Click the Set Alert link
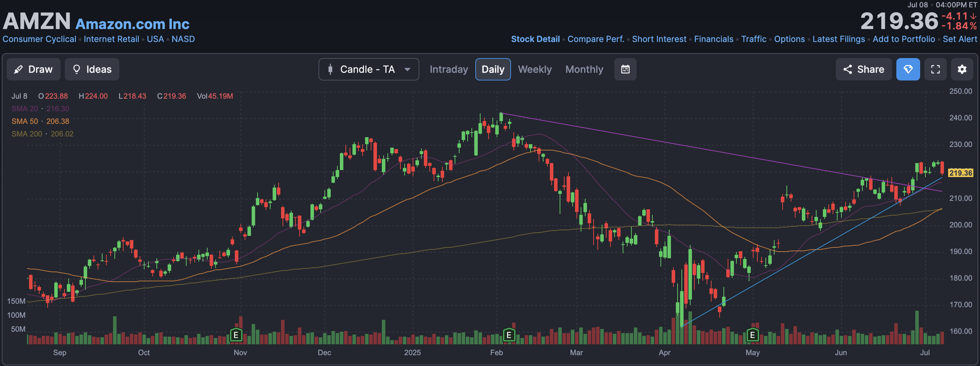This screenshot has height=366, width=980. click(x=959, y=39)
